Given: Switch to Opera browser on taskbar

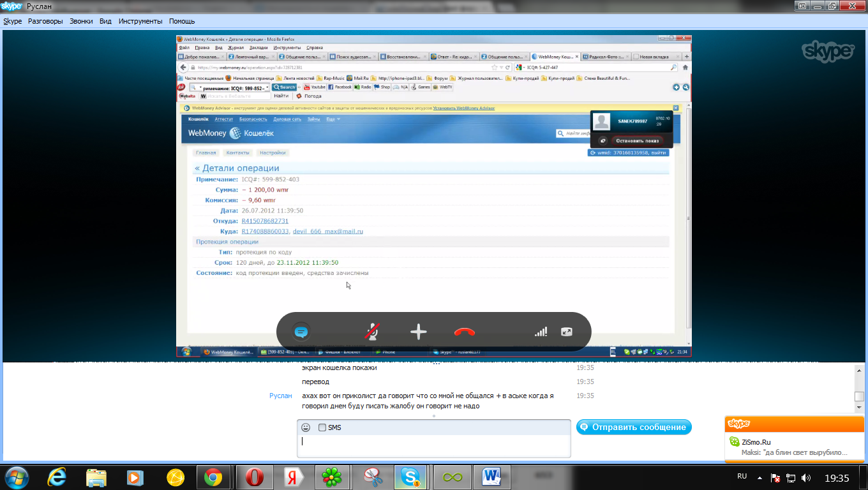Looking at the screenshot, I should coord(255,477).
